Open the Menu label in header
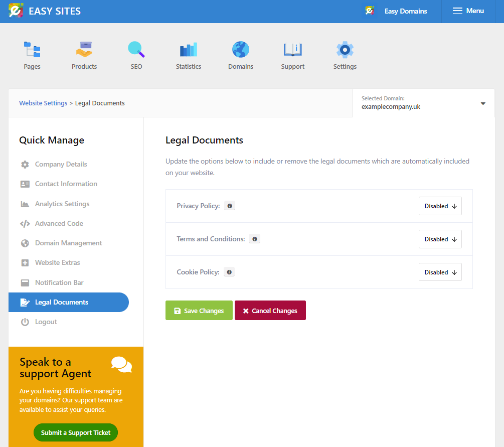The image size is (504, 447). click(x=475, y=11)
